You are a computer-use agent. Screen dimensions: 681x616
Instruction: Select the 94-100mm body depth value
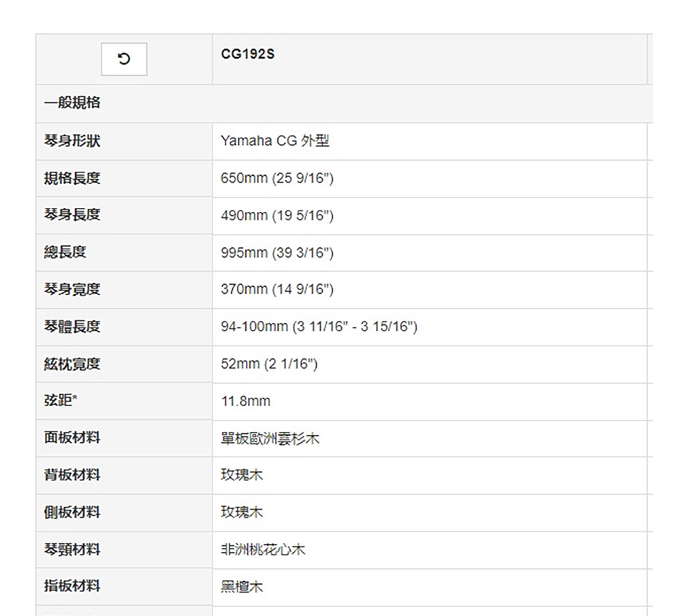pyautogui.click(x=319, y=327)
